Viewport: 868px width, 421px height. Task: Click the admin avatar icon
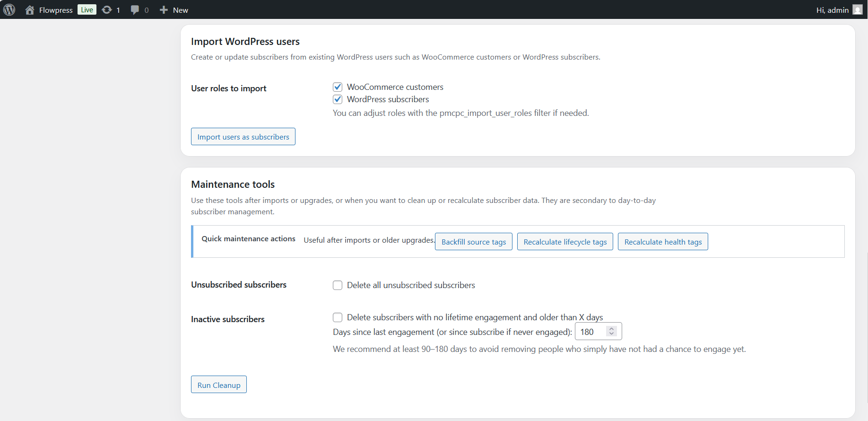[858, 10]
